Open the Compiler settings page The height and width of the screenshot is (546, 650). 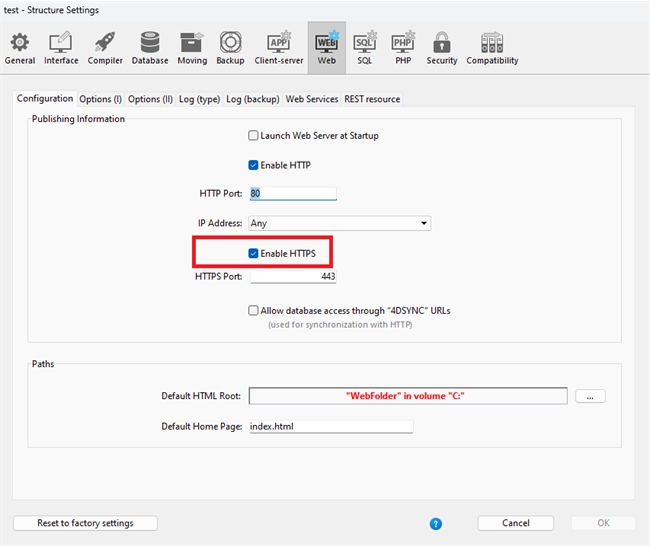point(105,46)
